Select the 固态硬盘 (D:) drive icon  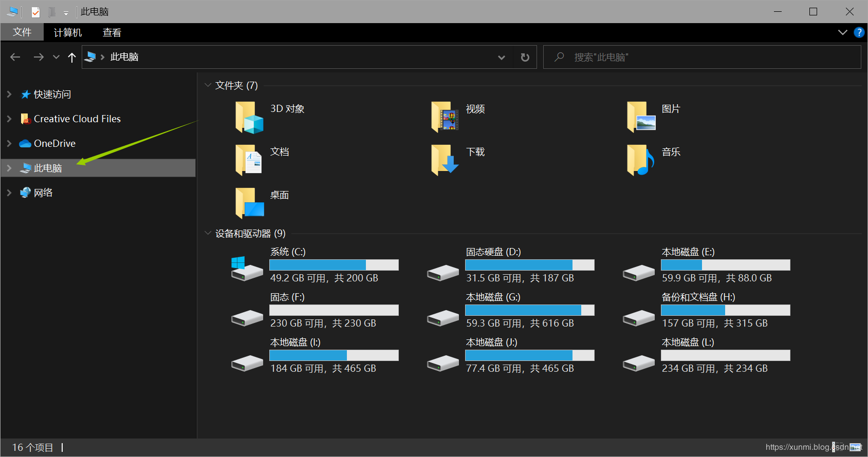(x=443, y=273)
